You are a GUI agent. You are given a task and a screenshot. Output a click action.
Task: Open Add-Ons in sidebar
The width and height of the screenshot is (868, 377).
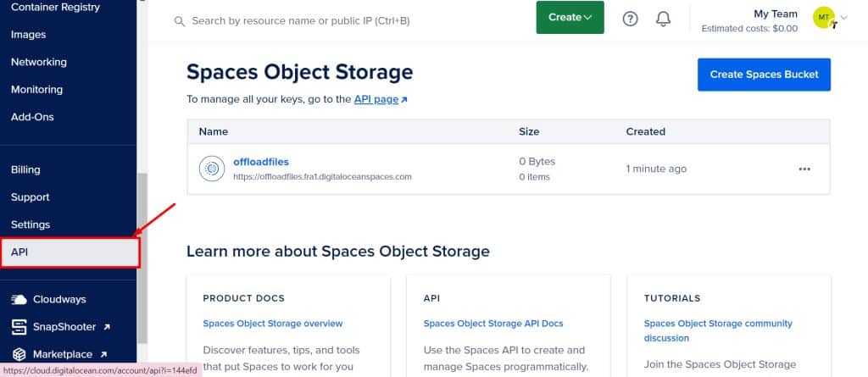click(32, 117)
